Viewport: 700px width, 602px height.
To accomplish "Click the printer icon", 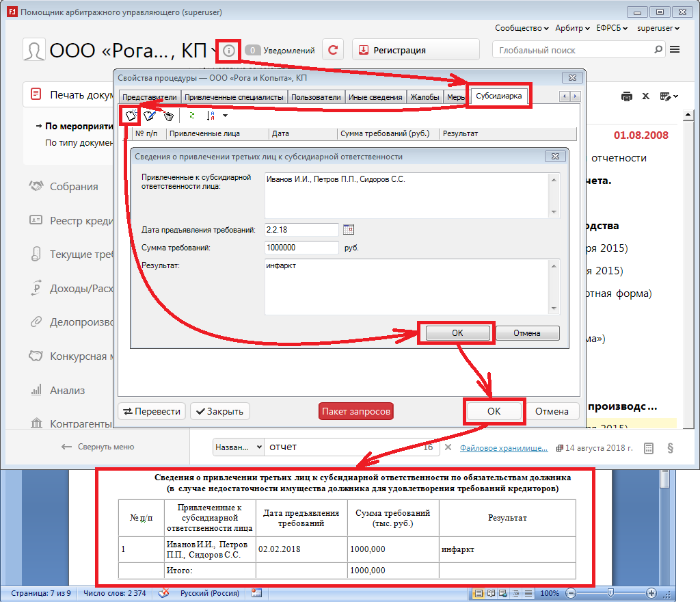I will (x=626, y=96).
